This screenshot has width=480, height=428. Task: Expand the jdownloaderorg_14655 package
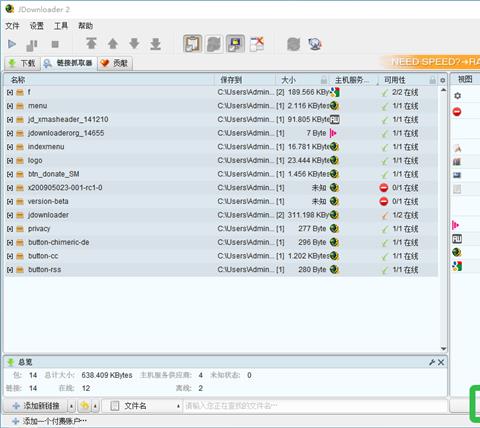(x=10, y=133)
